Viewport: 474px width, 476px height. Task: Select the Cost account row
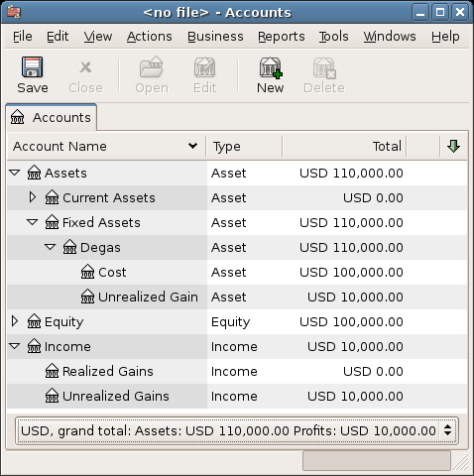[x=237, y=272]
